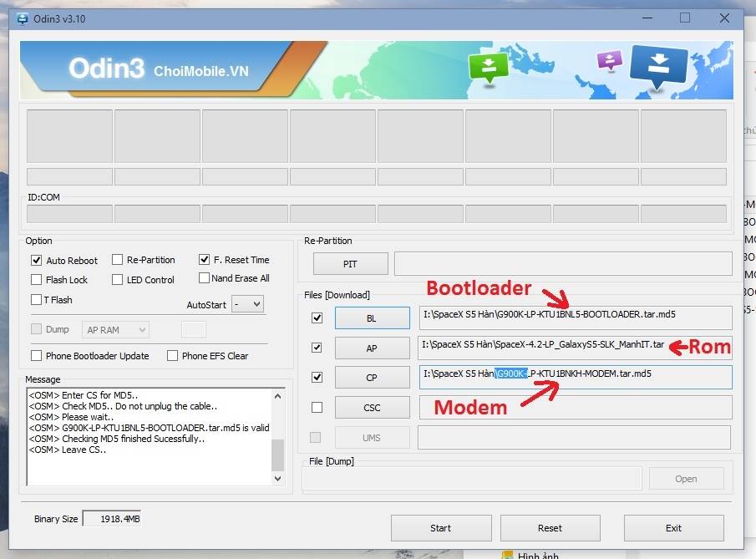Click the CSC file browse button
Viewport: 756px width, 559px height.
tap(373, 408)
